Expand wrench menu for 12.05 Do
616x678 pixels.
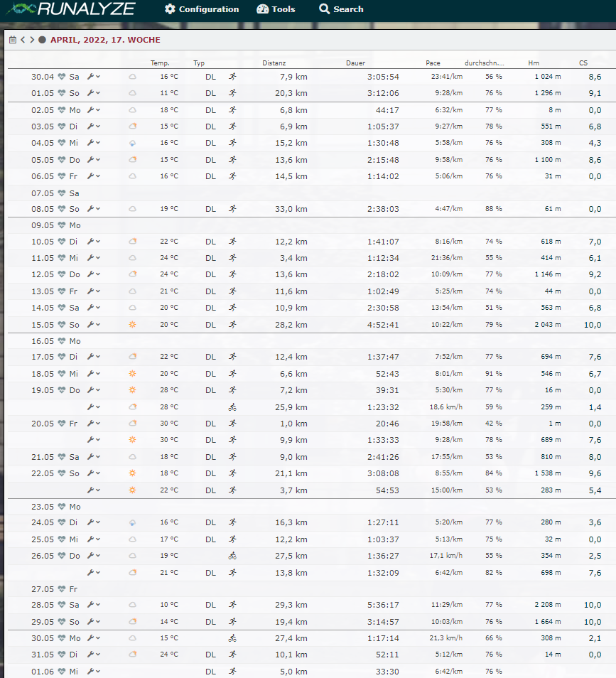click(93, 274)
